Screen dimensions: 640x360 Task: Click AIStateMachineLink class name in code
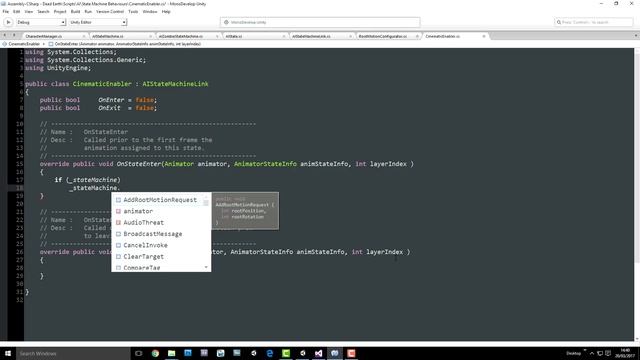(175, 84)
